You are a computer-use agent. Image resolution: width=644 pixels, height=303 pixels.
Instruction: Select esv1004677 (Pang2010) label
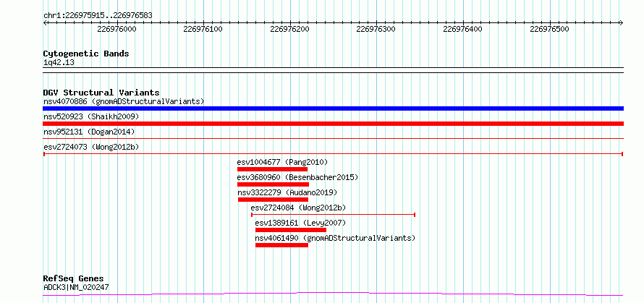pyautogui.click(x=283, y=162)
